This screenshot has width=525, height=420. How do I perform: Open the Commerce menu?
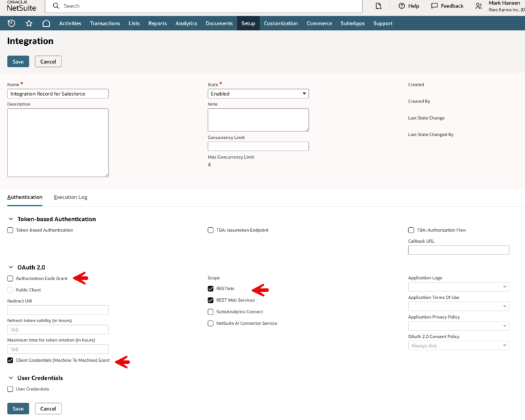(319, 23)
